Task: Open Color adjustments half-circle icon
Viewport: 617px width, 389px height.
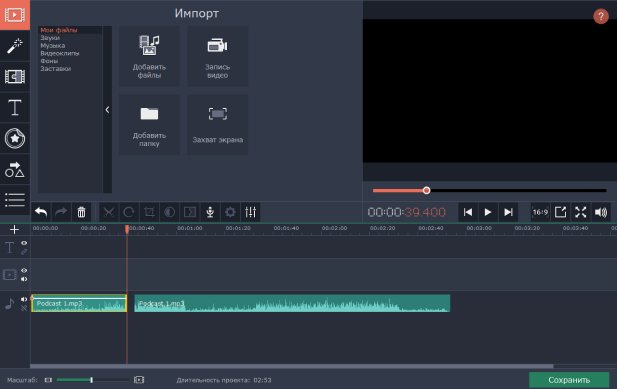Action: pos(170,212)
